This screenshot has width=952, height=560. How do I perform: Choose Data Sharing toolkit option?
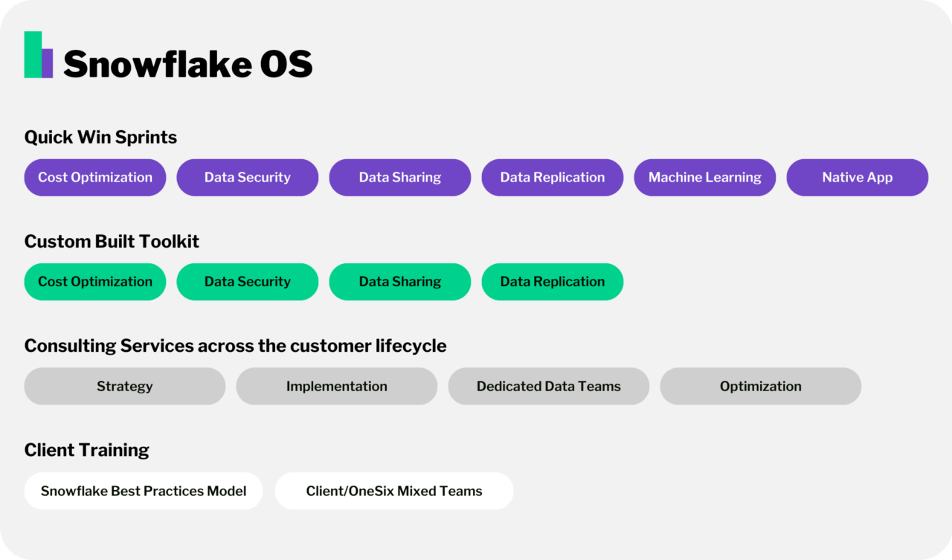coord(399,281)
